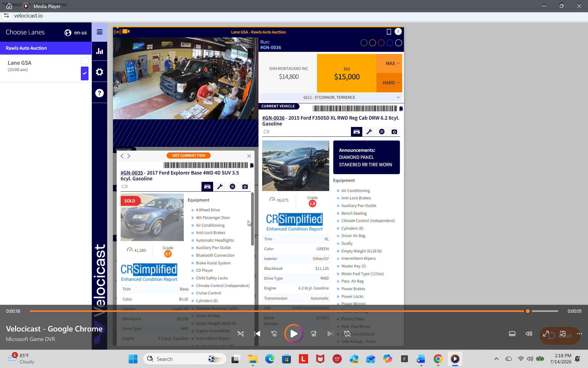
Task: View the Ford F350SD truck photo
Action: pos(296,166)
